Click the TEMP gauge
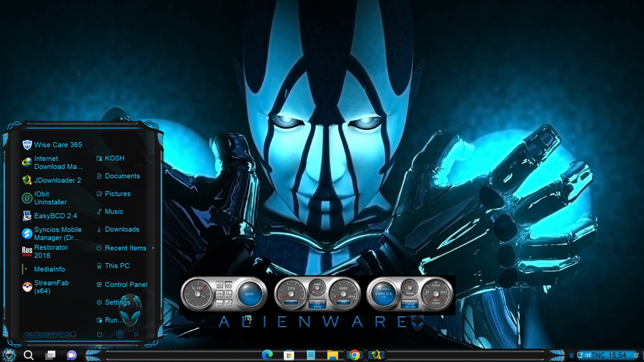 (x=317, y=288)
